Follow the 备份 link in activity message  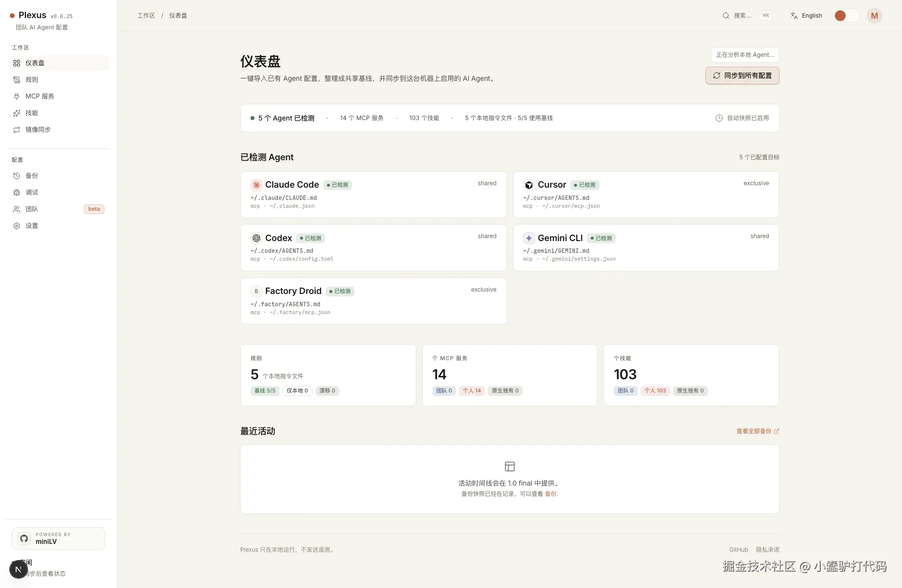[551, 494]
